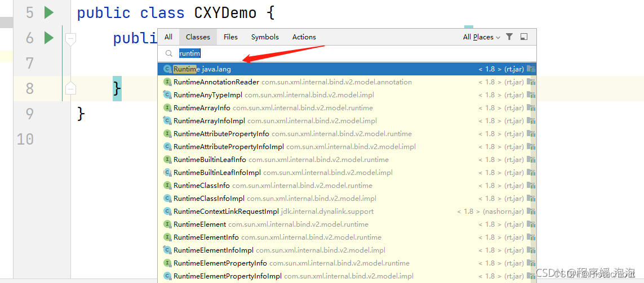Select RuntimeArrayInfo result row

[x=347, y=108]
